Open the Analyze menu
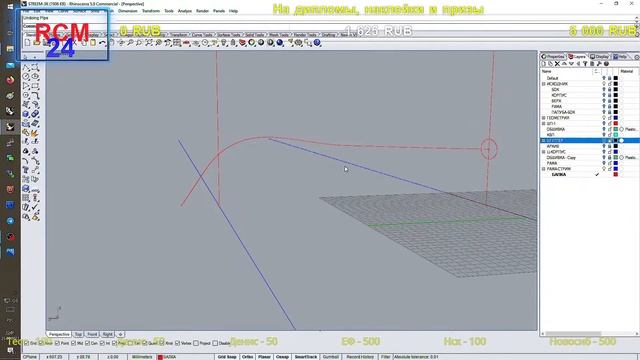 [x=184, y=11]
